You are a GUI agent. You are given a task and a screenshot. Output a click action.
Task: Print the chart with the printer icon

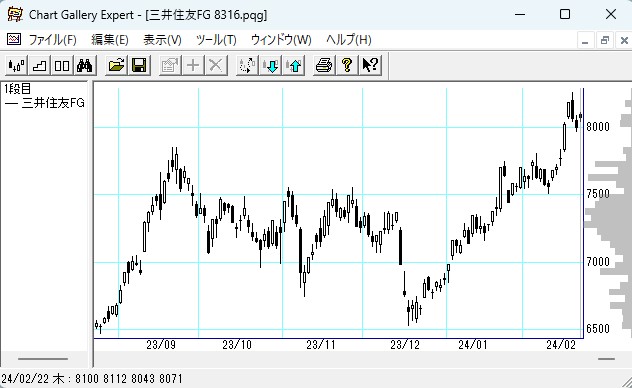pos(324,65)
